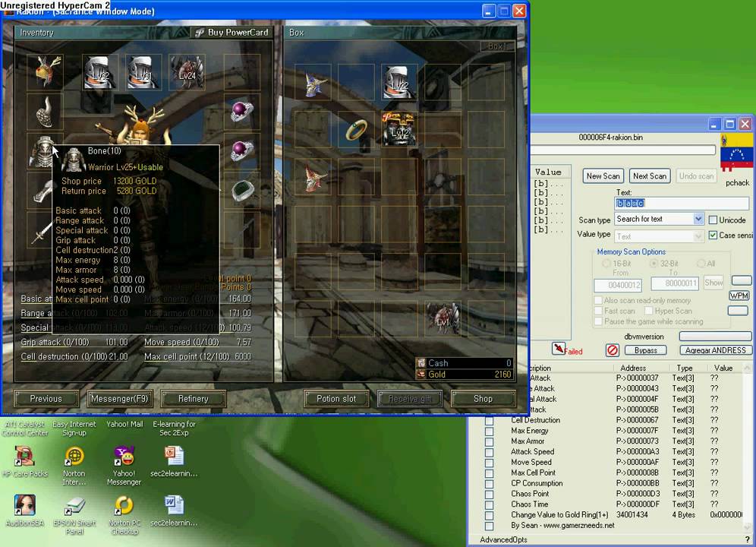Click the Next Scan button
The height and width of the screenshot is (547, 756).
point(650,176)
